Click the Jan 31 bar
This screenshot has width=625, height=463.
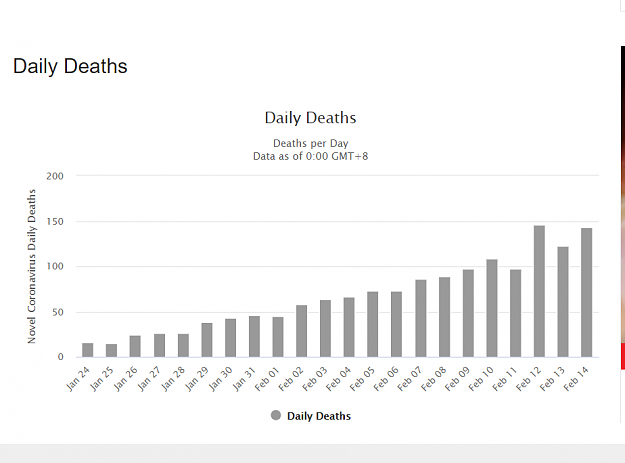pyautogui.click(x=254, y=337)
